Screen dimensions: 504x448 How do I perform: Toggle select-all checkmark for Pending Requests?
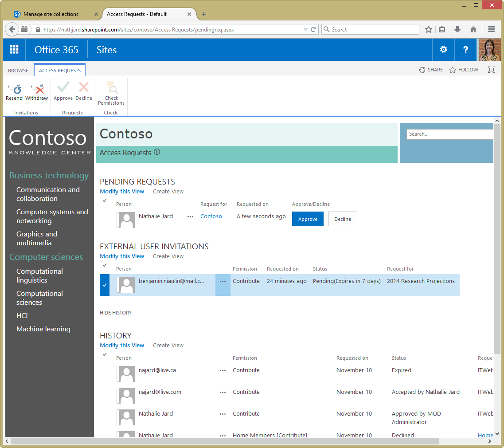click(105, 200)
